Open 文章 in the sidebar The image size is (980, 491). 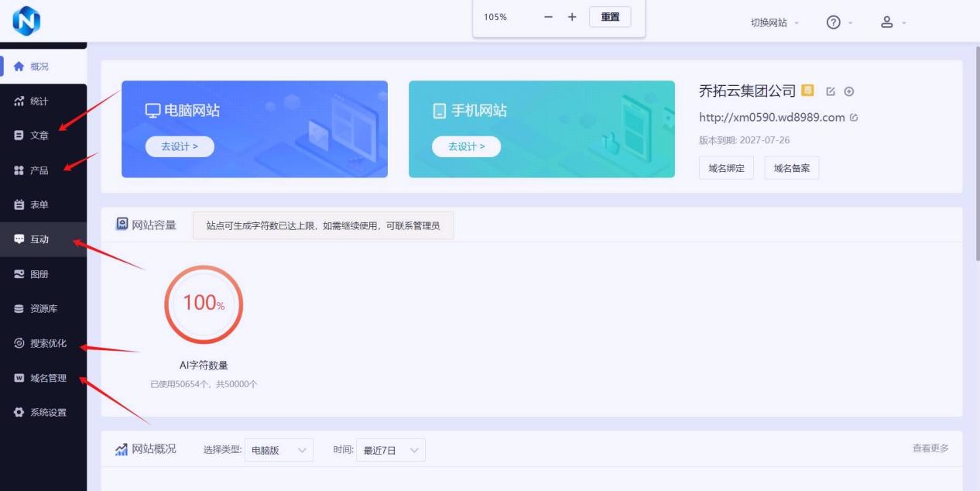(x=39, y=136)
